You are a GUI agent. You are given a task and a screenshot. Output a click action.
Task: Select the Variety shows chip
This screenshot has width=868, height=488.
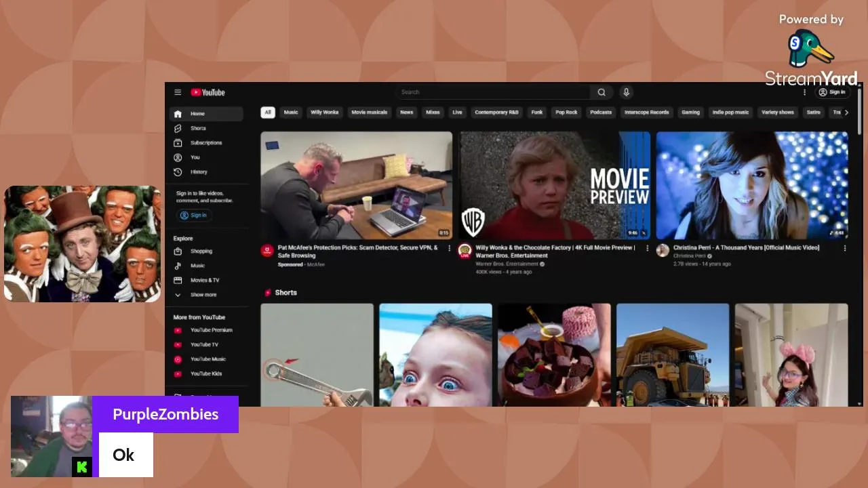pos(777,113)
